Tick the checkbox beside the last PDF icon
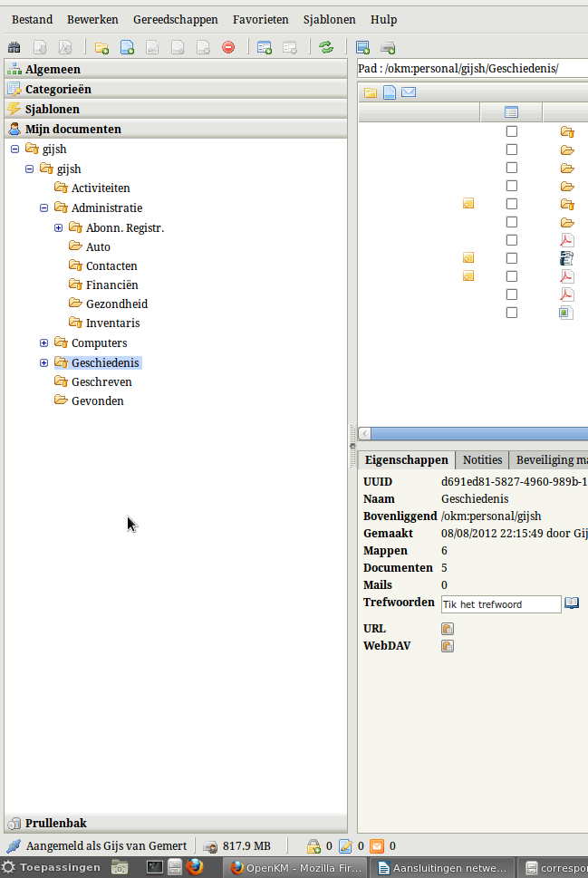 511,294
